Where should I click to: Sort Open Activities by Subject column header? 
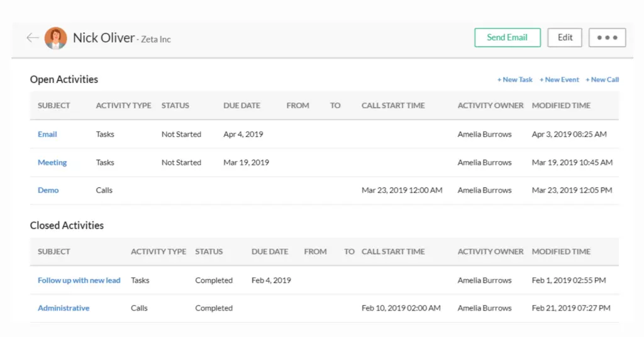tap(54, 106)
